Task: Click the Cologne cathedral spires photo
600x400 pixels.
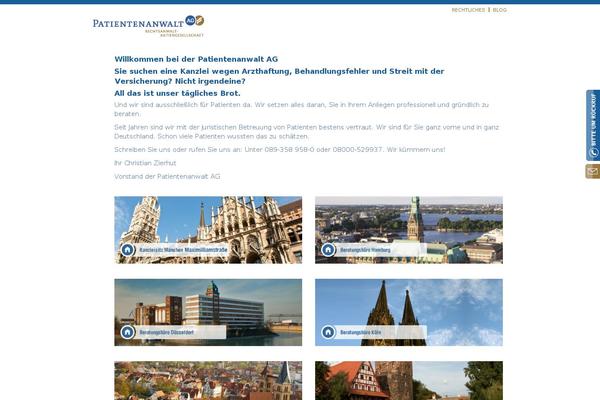Action: coord(409,312)
